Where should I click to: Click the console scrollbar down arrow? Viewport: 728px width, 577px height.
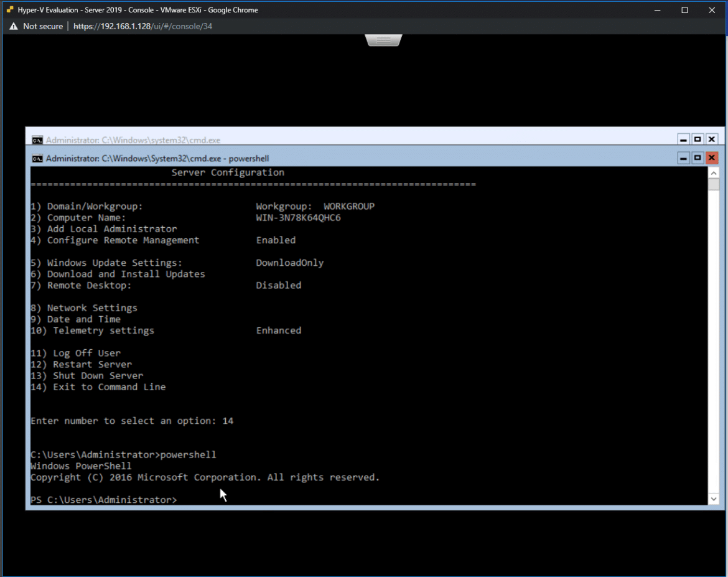[714, 499]
